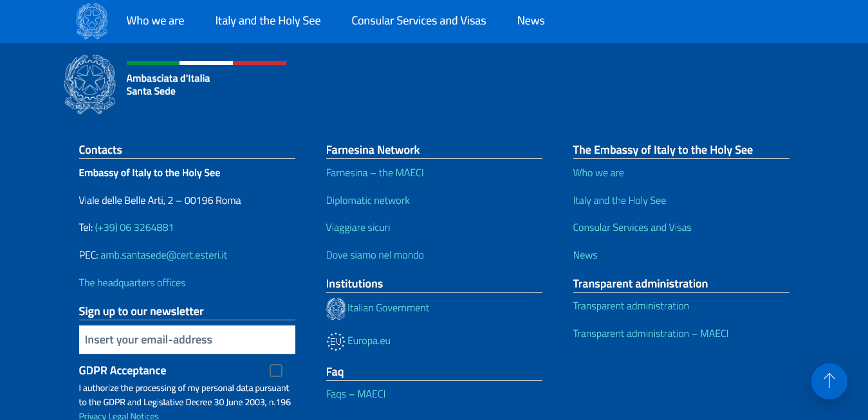
Task: Open Dove siamo nel mondo link
Action: click(x=374, y=255)
